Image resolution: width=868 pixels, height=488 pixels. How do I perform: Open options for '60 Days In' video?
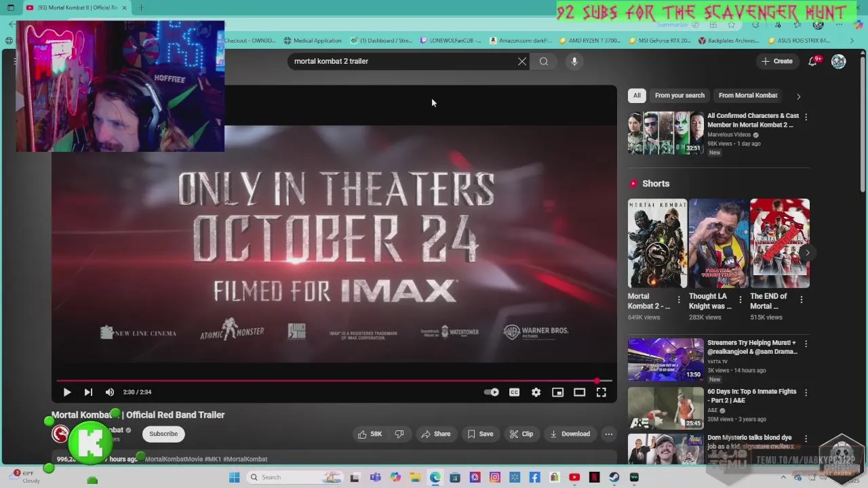(x=806, y=392)
